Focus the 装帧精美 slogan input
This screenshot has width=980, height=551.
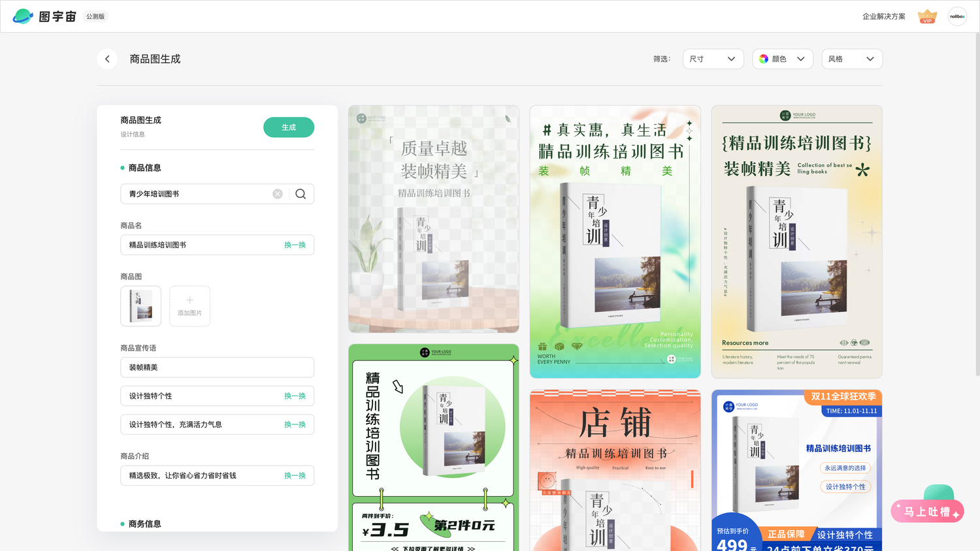pyautogui.click(x=217, y=368)
